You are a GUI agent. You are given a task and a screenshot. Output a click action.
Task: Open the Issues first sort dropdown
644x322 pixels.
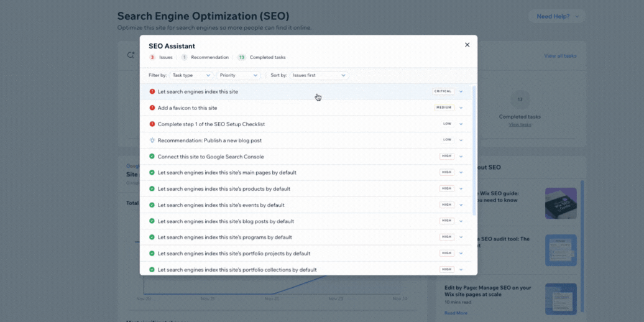click(x=319, y=76)
